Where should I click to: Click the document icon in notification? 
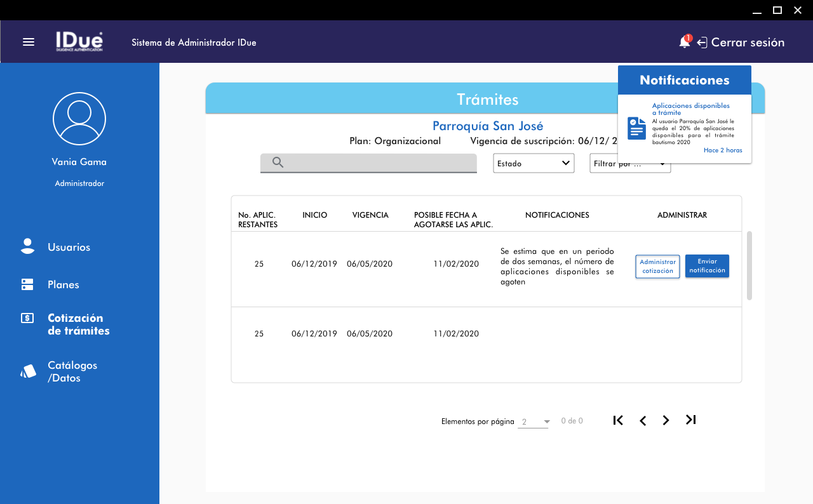636,128
